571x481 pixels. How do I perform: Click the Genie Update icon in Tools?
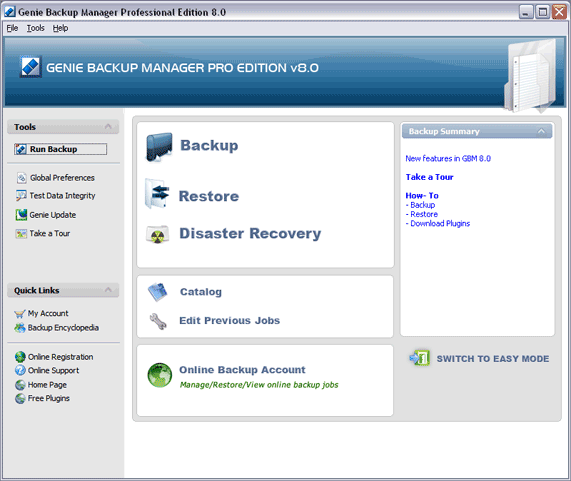[x=21, y=215]
